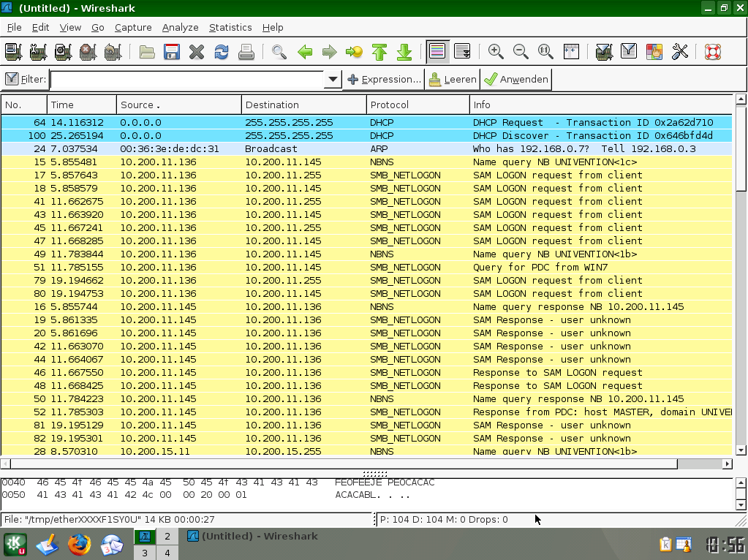Click the Save capture file floppy icon
The image size is (748, 560).
point(172,52)
